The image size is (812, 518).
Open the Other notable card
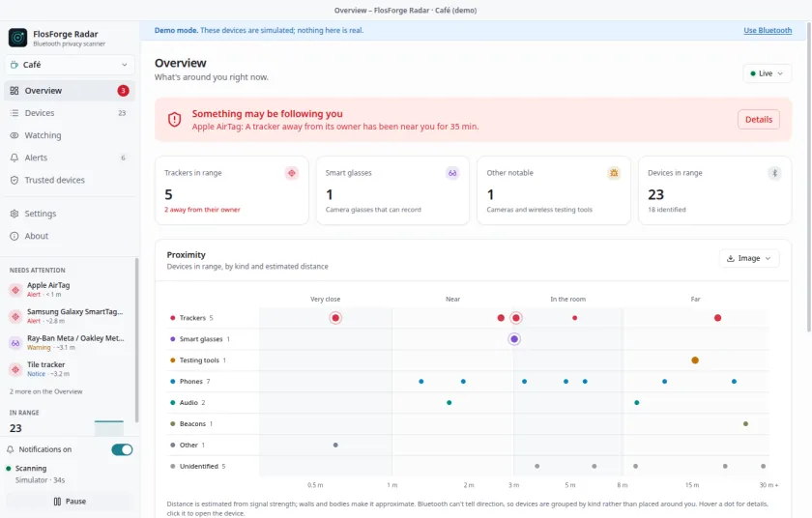coord(554,190)
